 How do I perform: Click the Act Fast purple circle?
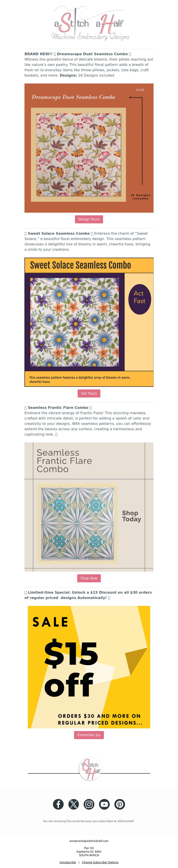140,297
